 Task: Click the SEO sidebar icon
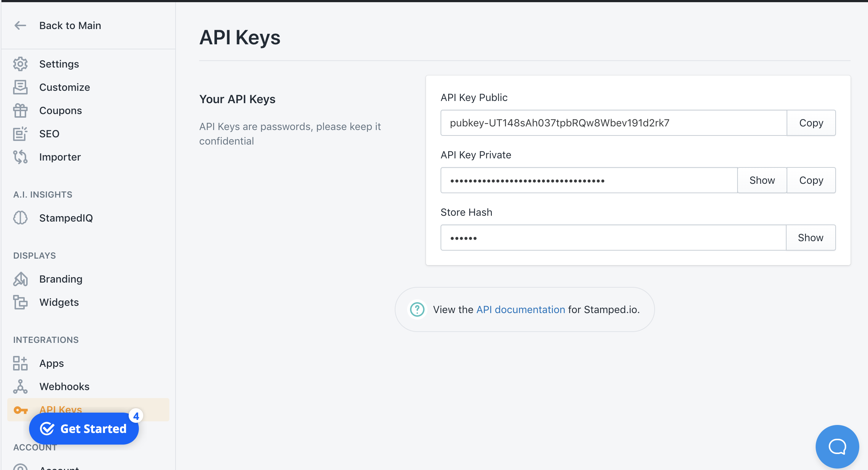pos(20,134)
